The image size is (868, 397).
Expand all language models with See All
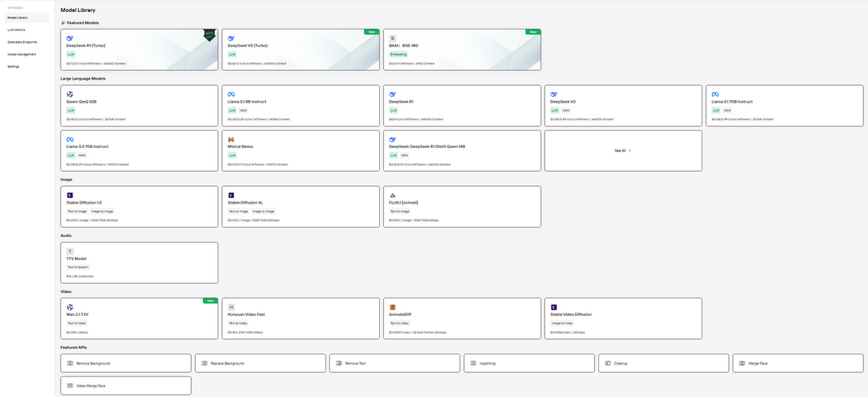click(623, 150)
